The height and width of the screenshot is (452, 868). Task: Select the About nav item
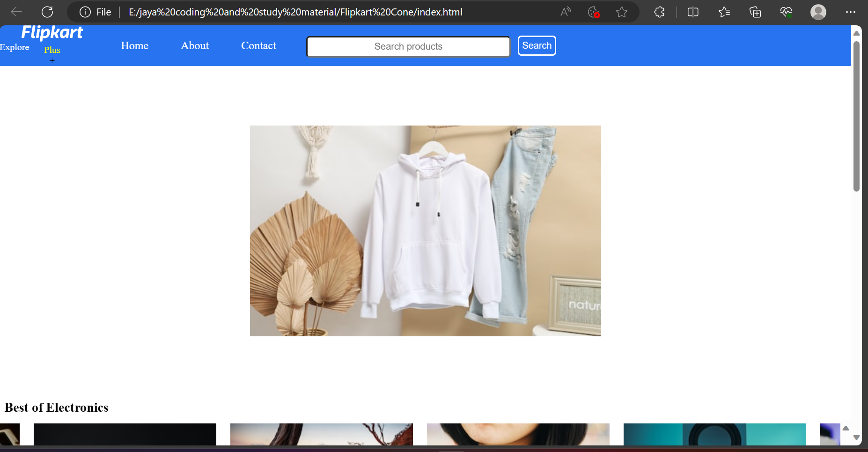point(195,45)
